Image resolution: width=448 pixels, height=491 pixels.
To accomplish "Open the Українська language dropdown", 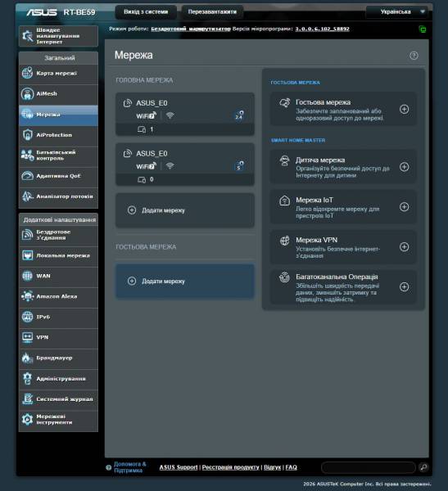I will (x=399, y=12).
